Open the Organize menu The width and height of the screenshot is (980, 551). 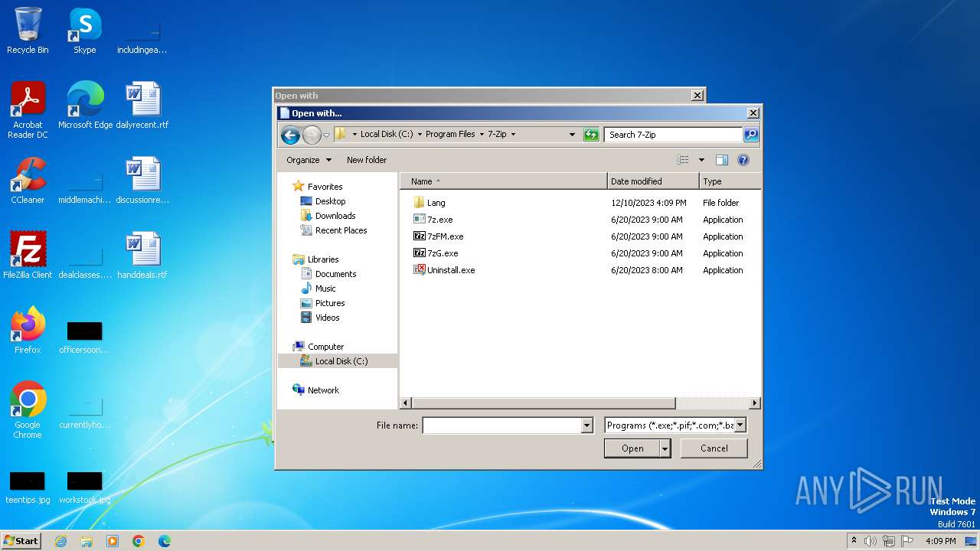coord(309,160)
